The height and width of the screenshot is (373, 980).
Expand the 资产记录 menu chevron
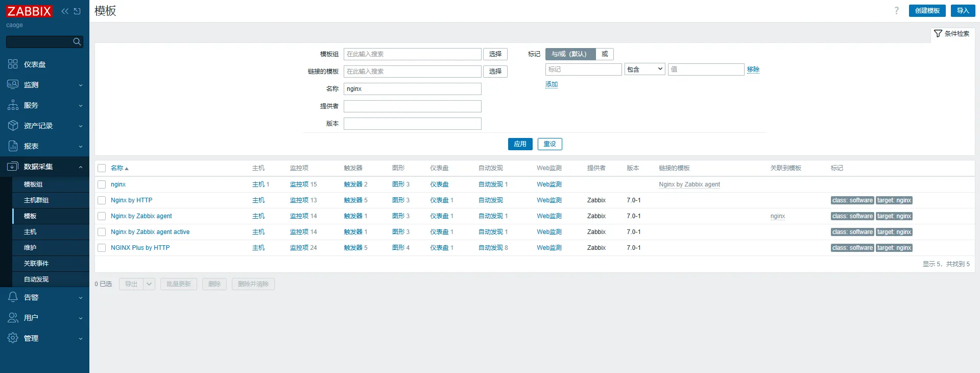click(x=81, y=126)
